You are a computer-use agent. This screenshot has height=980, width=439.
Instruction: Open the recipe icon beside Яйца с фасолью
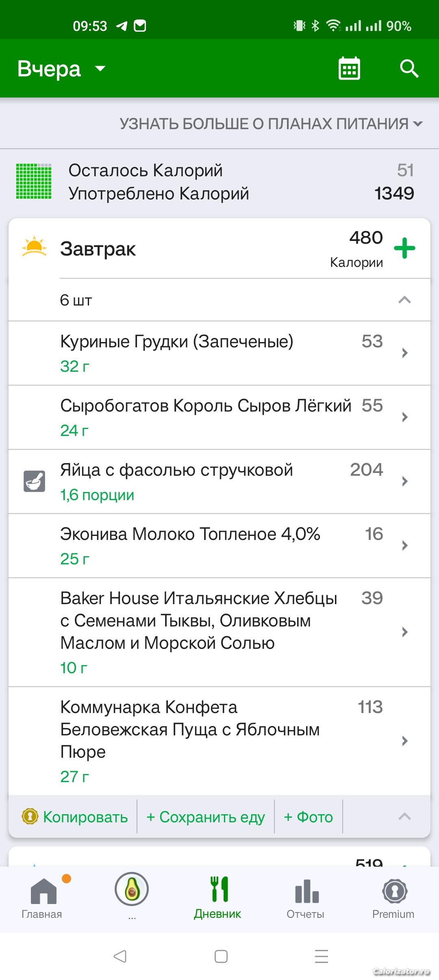tap(35, 481)
